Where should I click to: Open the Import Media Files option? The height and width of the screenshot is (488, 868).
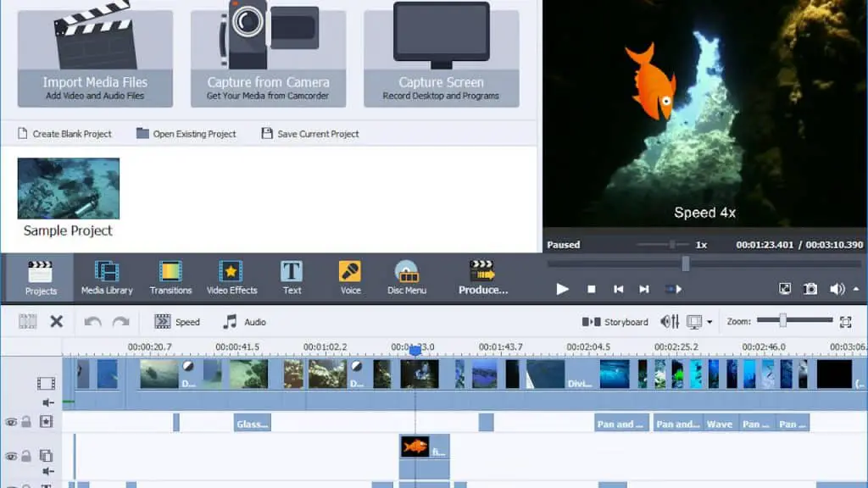pos(95,58)
